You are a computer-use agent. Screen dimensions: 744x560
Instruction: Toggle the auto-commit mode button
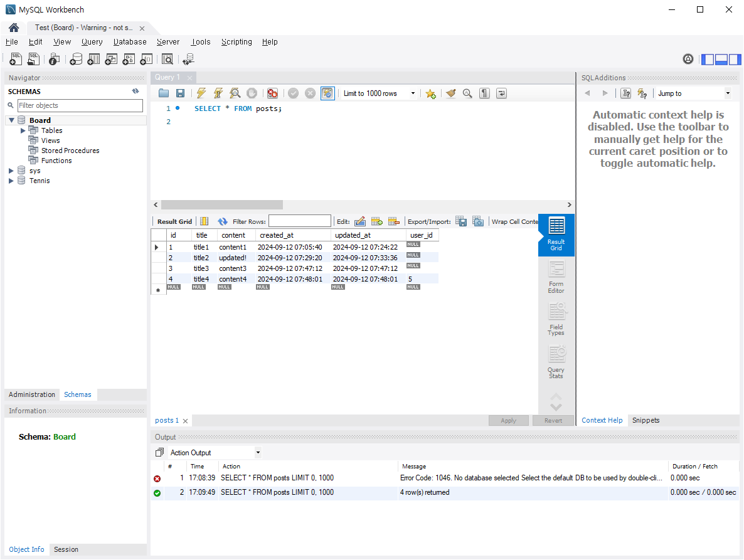(x=327, y=93)
